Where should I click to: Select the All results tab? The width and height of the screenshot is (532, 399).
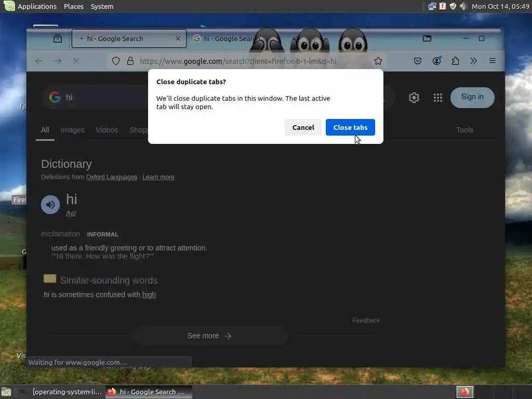pos(45,130)
